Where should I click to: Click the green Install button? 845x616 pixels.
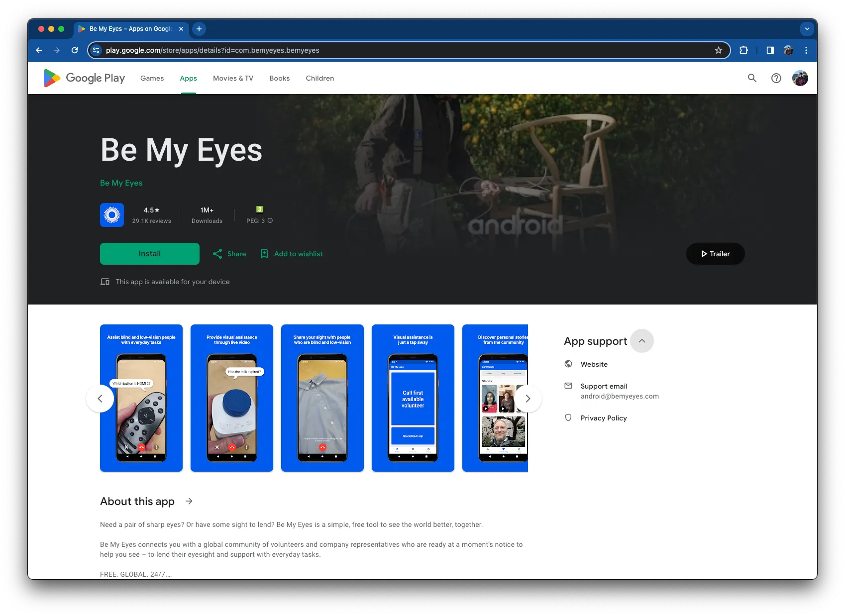150,254
